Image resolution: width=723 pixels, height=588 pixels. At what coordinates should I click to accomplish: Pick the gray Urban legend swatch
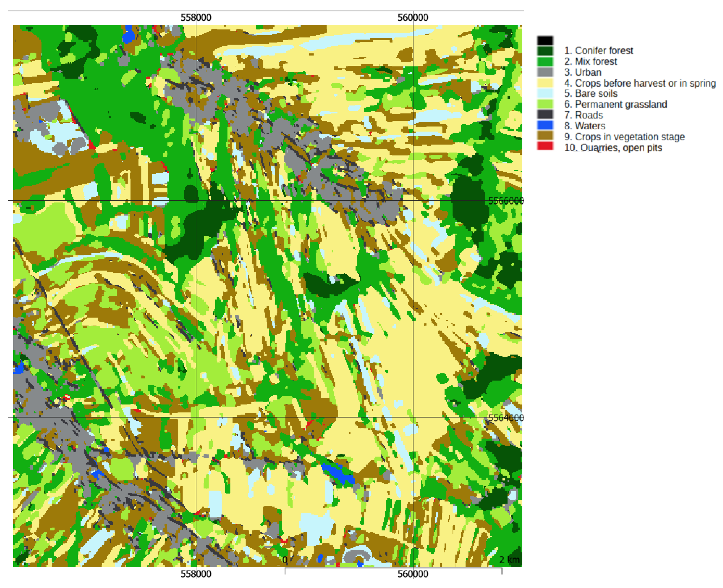(x=545, y=72)
